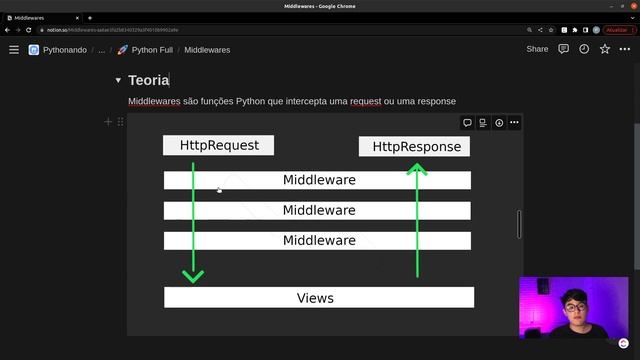Open Chrome zoom magnifier icon

[x=529, y=30]
